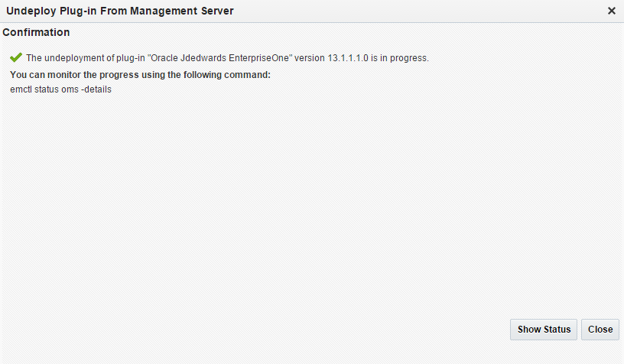624x364 pixels.
Task: Click the Confirmation section heading
Action: point(36,33)
